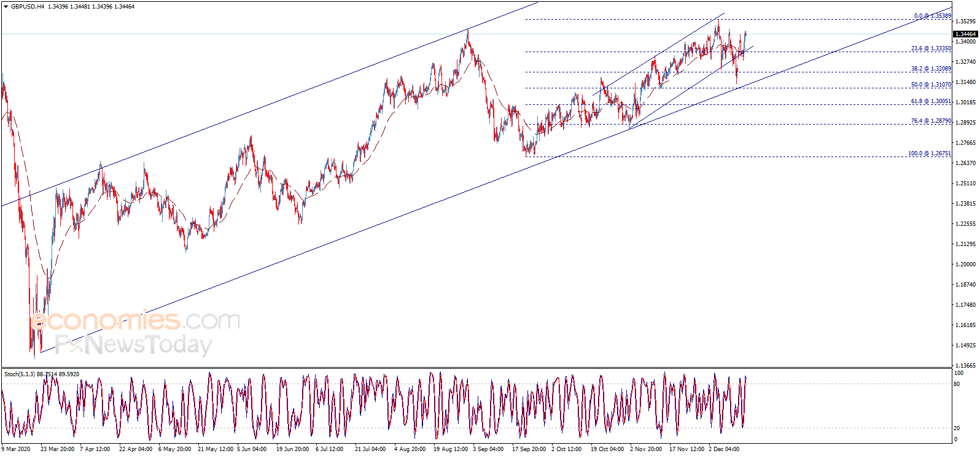
Task: Click the GBPUSD,H4 chart title text
Action: coord(28,7)
